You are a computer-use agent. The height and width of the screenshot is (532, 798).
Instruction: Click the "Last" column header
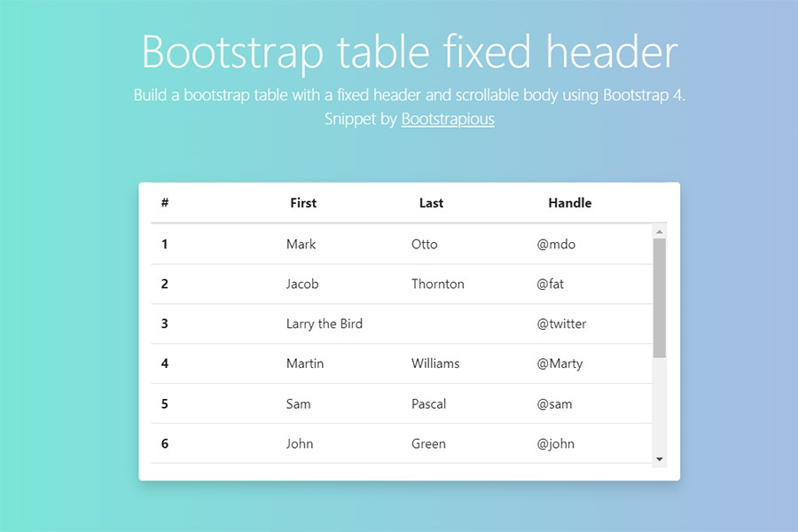coord(431,203)
